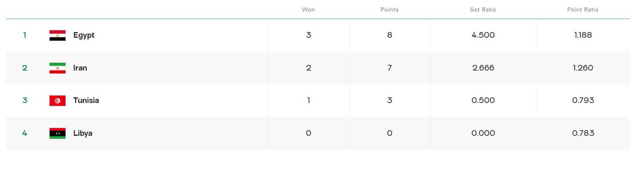Click Libya's point ratio 0.783
The image size is (644, 169).
coord(583,133)
